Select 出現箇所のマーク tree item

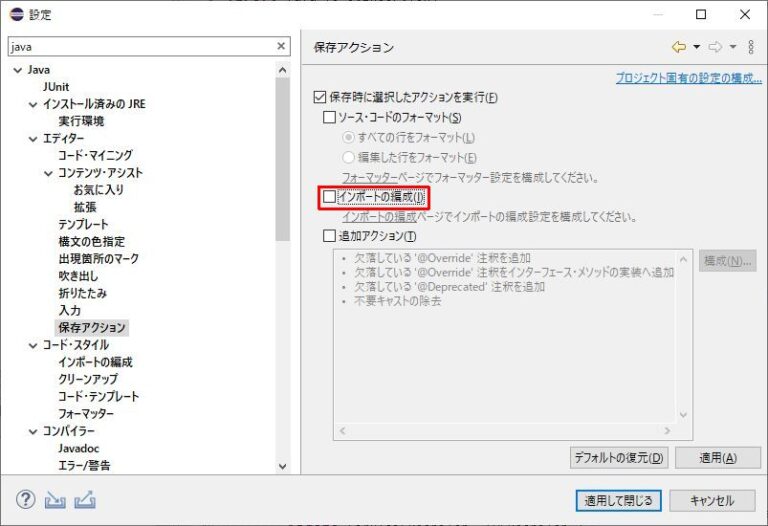click(98, 259)
